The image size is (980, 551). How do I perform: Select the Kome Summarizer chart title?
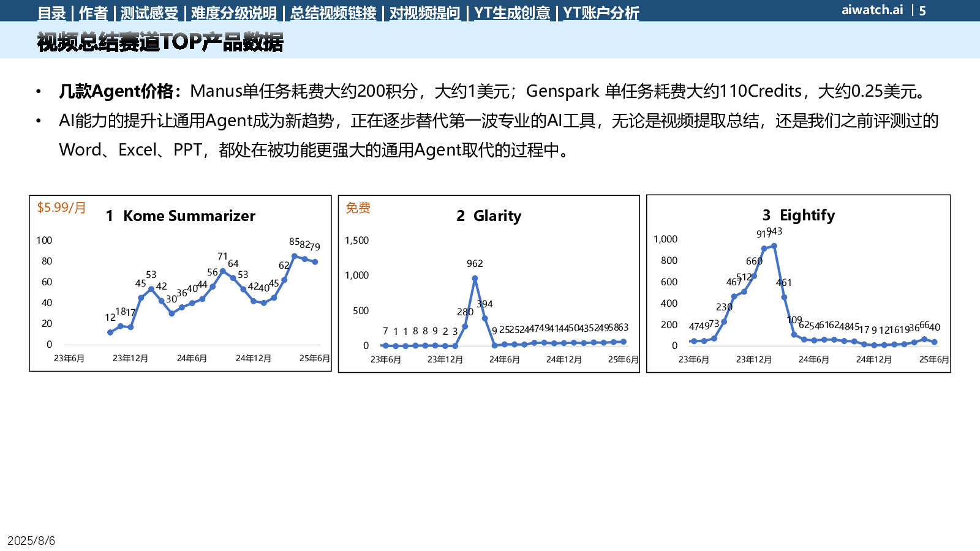[x=180, y=216]
